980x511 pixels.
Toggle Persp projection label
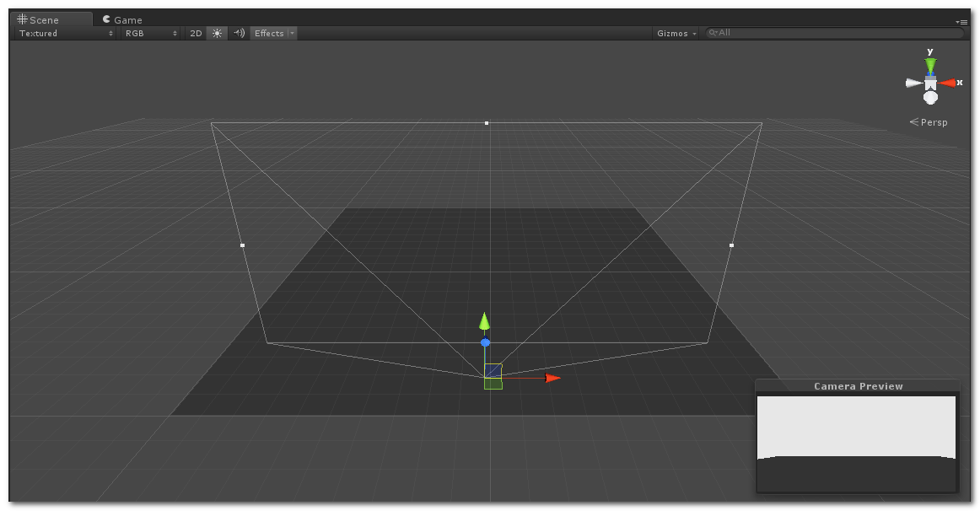click(929, 122)
